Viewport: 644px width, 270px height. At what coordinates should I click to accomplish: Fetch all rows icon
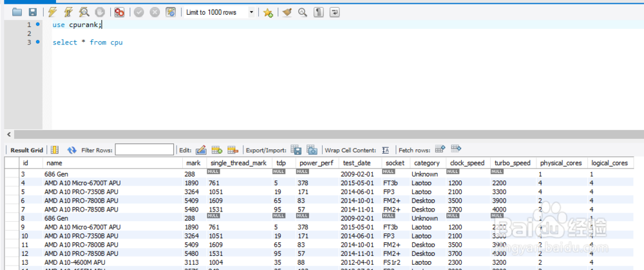click(456, 149)
